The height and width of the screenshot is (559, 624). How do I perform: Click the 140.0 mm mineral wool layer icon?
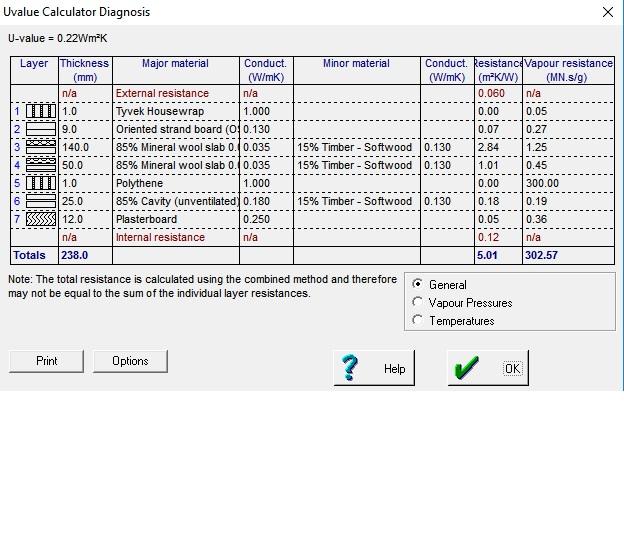41,147
